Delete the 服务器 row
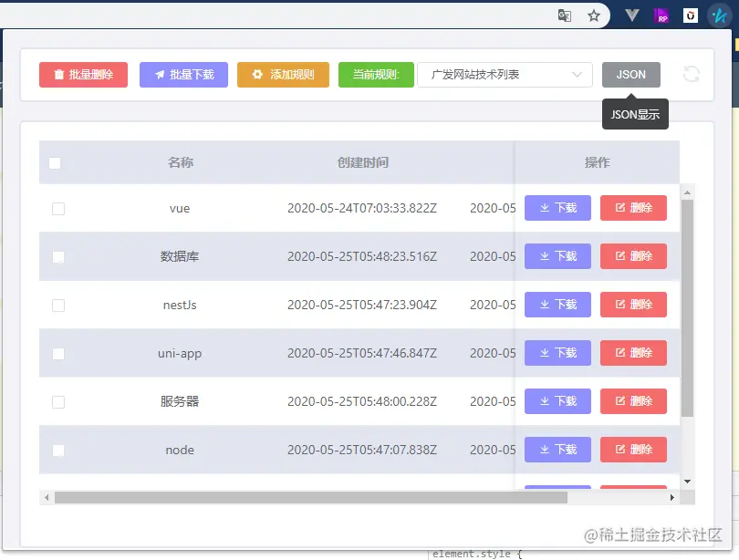 tap(633, 401)
